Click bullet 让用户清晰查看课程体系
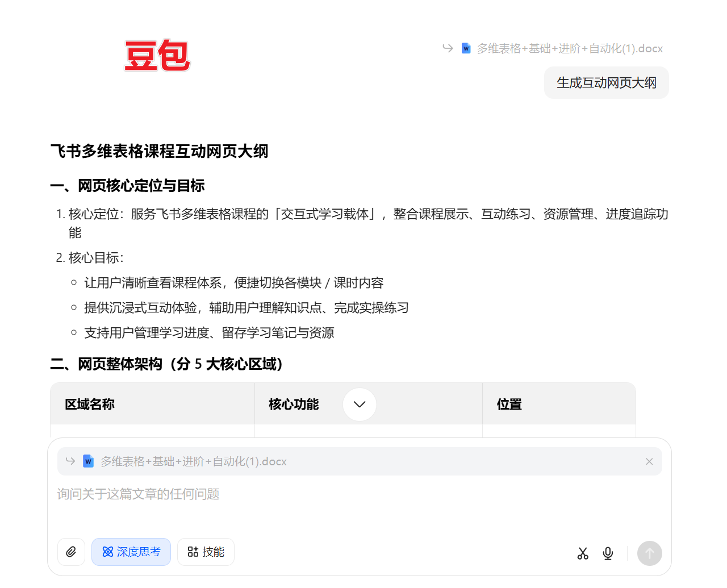 [233, 283]
